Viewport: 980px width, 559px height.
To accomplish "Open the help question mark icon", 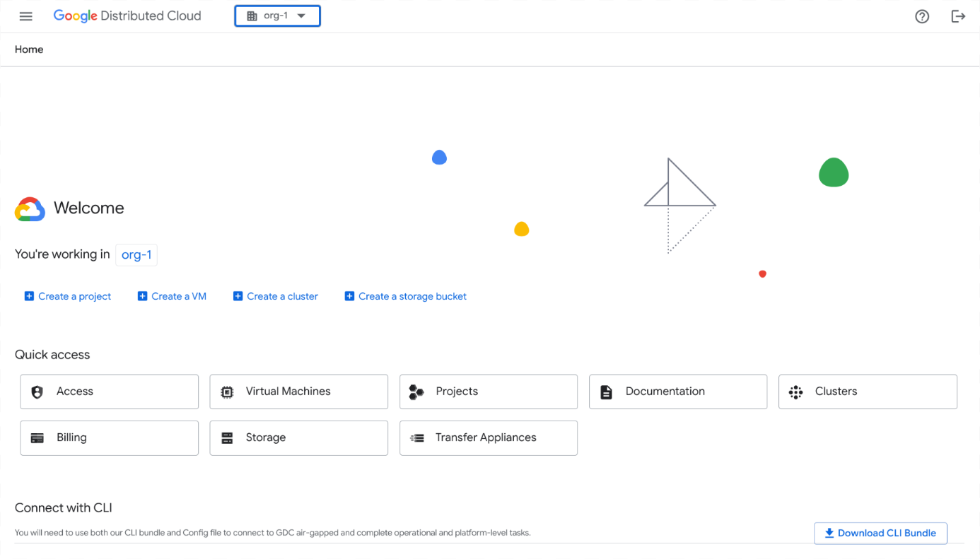I will click(x=922, y=16).
